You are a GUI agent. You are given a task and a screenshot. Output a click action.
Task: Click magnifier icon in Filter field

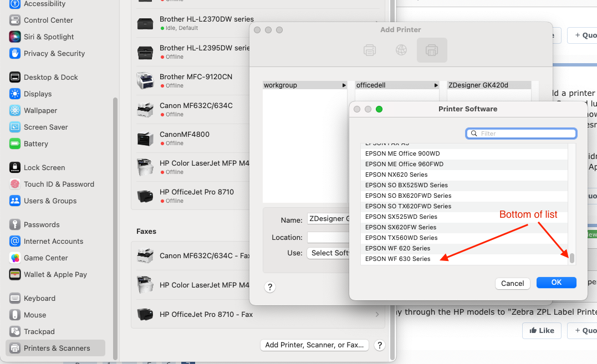click(474, 134)
